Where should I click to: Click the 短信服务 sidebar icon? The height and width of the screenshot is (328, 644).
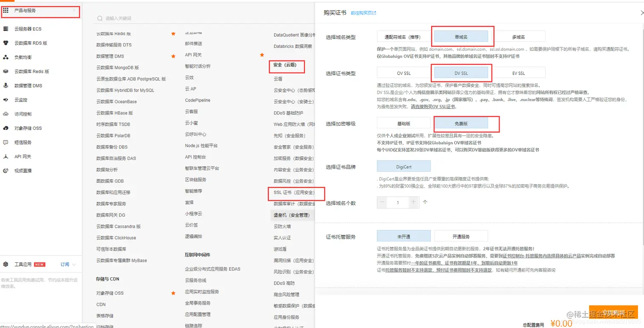pos(6,142)
